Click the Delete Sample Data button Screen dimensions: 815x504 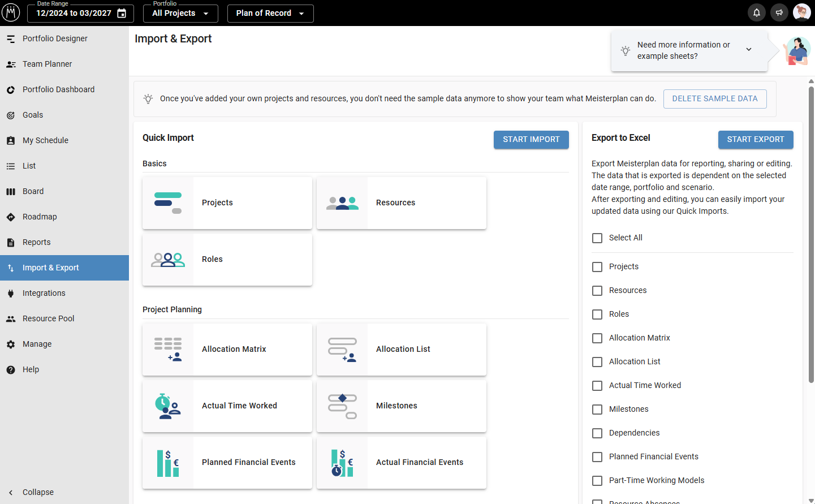(715, 98)
